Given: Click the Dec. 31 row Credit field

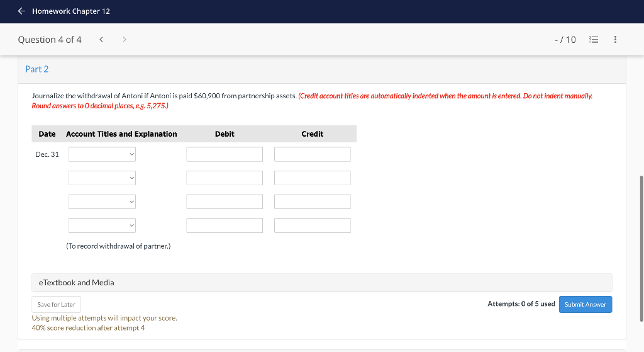Looking at the screenshot, I should click(313, 154).
